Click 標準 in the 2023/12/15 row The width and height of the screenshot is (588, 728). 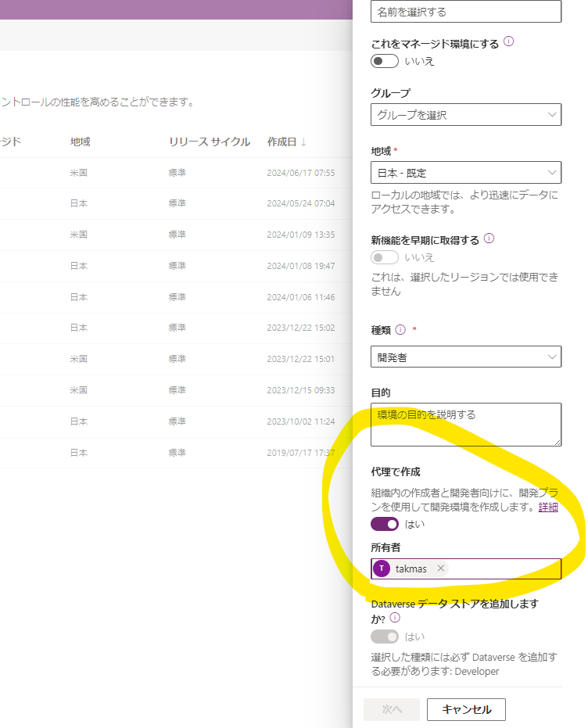177,390
